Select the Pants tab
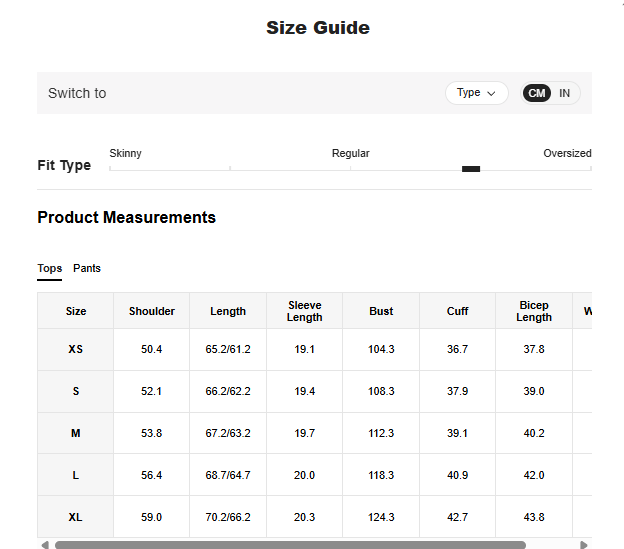624x549 pixels. (x=87, y=268)
